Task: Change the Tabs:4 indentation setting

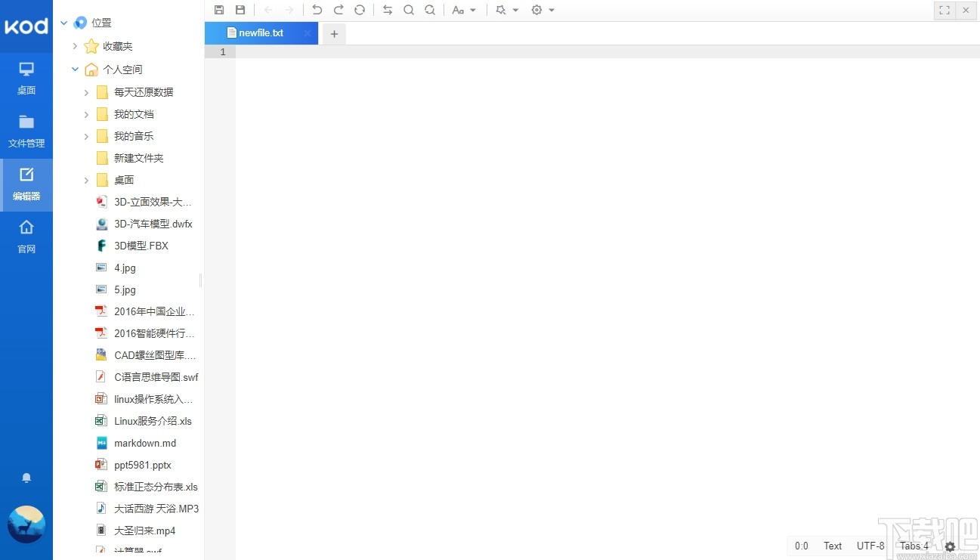Action: tap(914, 546)
